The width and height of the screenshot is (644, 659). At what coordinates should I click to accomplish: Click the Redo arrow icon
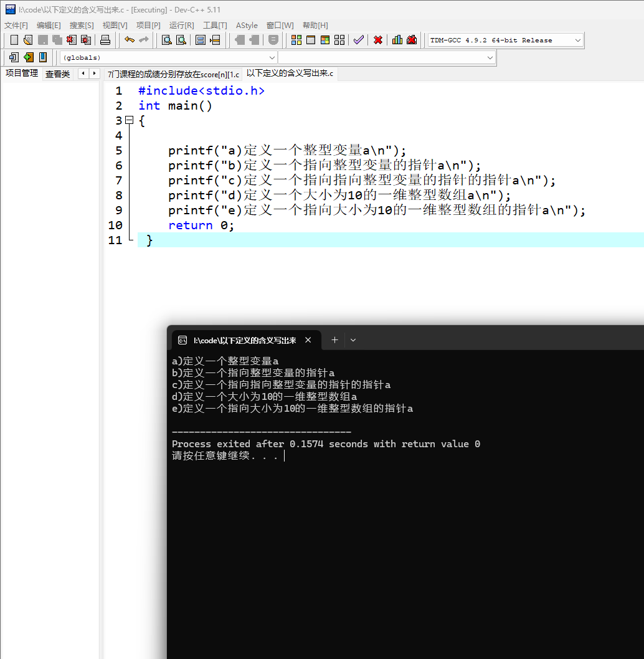[x=144, y=40]
